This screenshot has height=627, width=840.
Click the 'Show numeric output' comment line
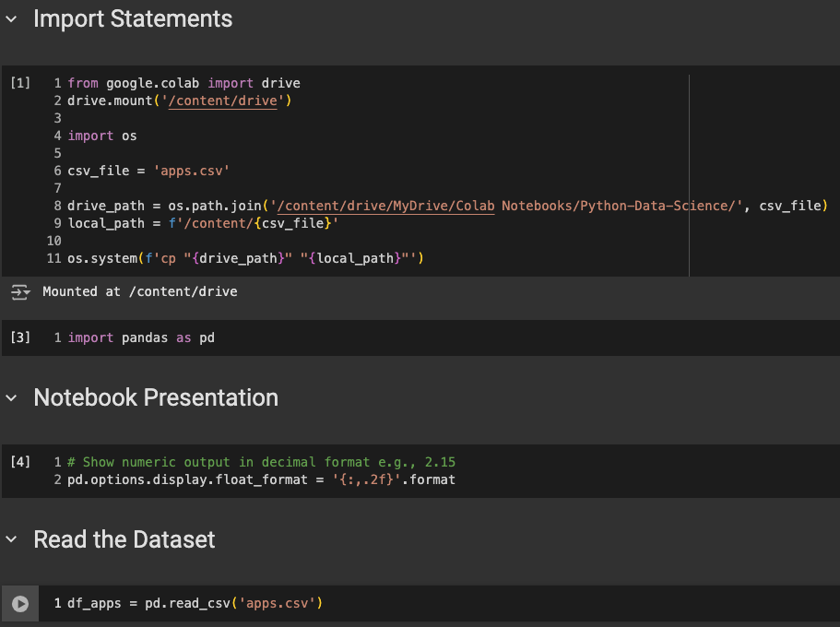point(261,462)
